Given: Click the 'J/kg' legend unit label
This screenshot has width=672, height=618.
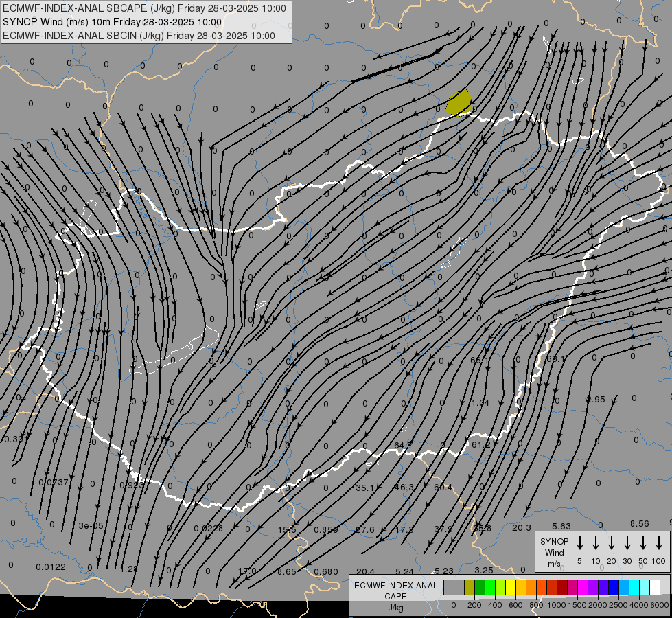Looking at the screenshot, I should coord(395,608).
